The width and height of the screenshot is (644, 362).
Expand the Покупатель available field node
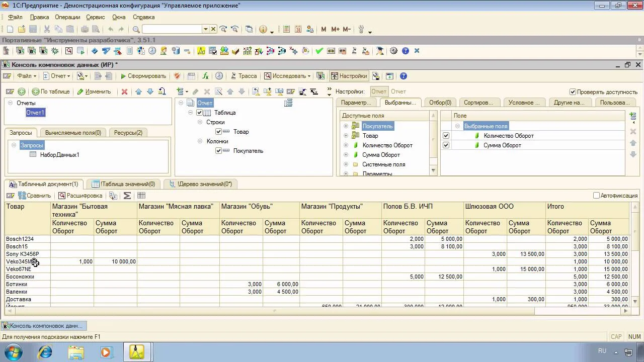coord(346,126)
